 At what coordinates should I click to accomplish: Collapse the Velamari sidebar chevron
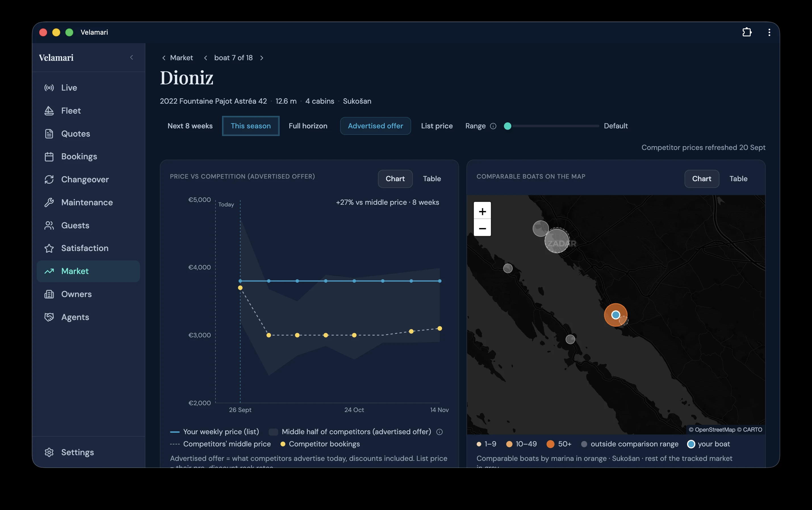(x=131, y=58)
